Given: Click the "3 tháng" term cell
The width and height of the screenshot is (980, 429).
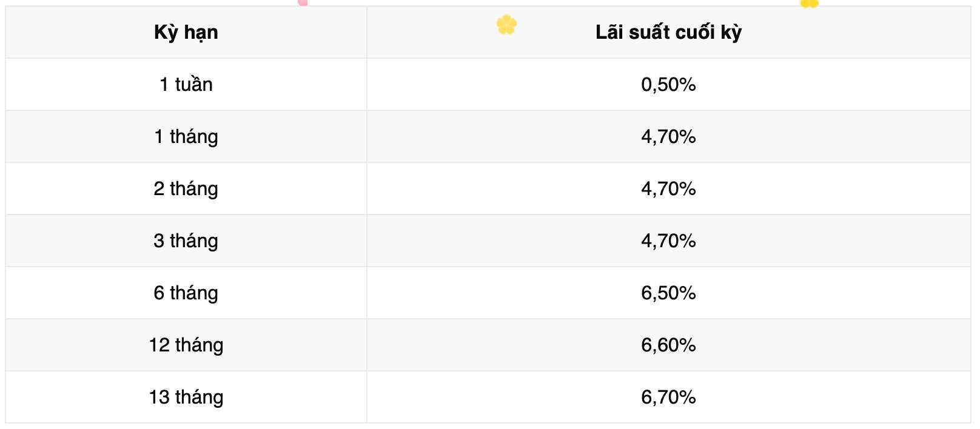Looking at the screenshot, I should click(x=186, y=241).
